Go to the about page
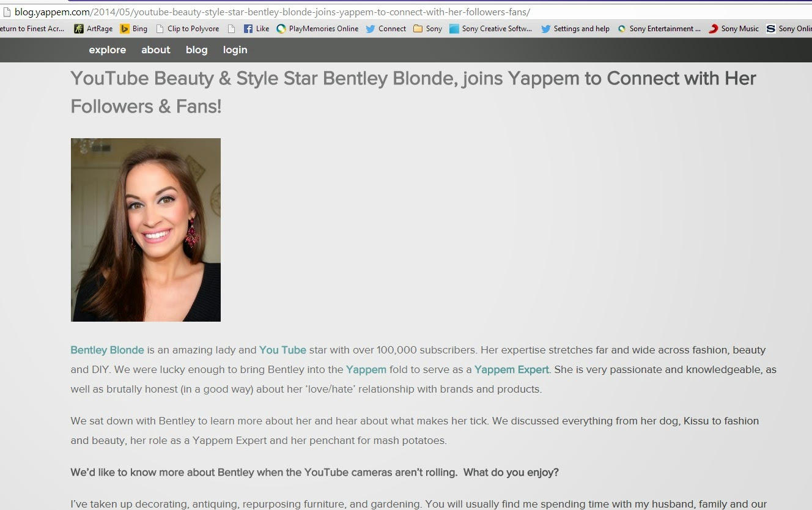 156,50
